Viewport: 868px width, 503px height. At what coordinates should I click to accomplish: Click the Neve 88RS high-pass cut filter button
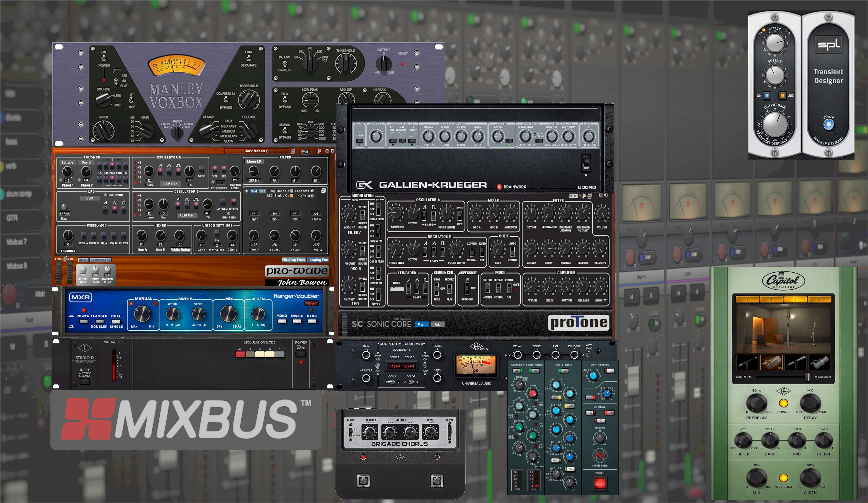click(590, 398)
